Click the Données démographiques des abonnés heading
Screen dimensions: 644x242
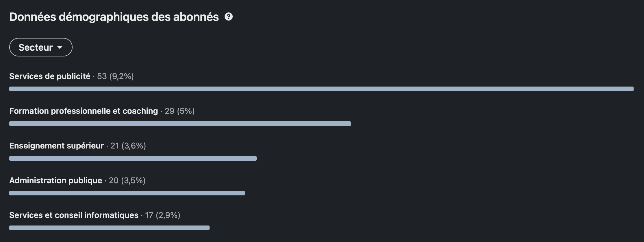(114, 17)
